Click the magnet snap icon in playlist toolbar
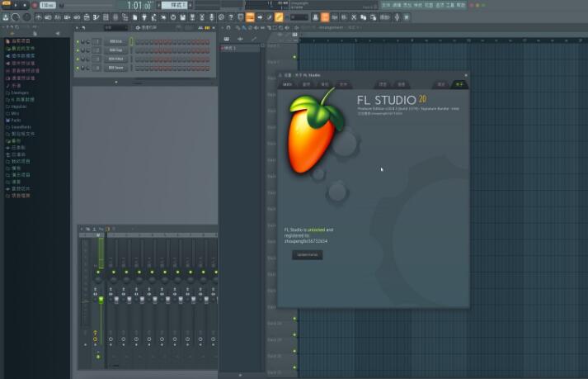 [228, 28]
